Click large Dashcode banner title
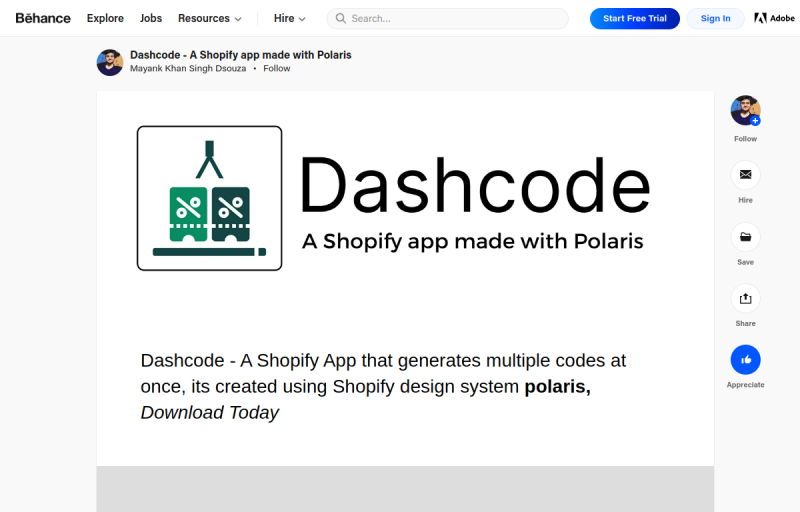This screenshot has height=512, width=800. coord(475,185)
